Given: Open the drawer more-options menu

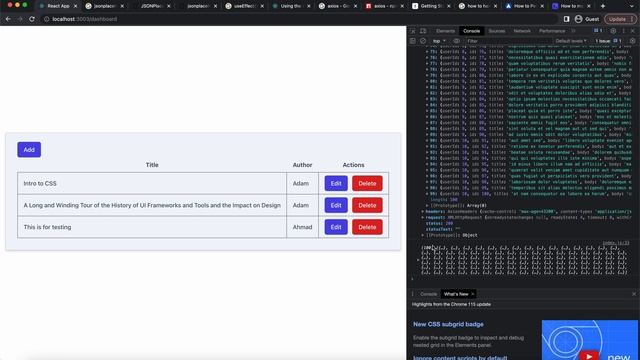Looking at the screenshot, I should [412, 294].
